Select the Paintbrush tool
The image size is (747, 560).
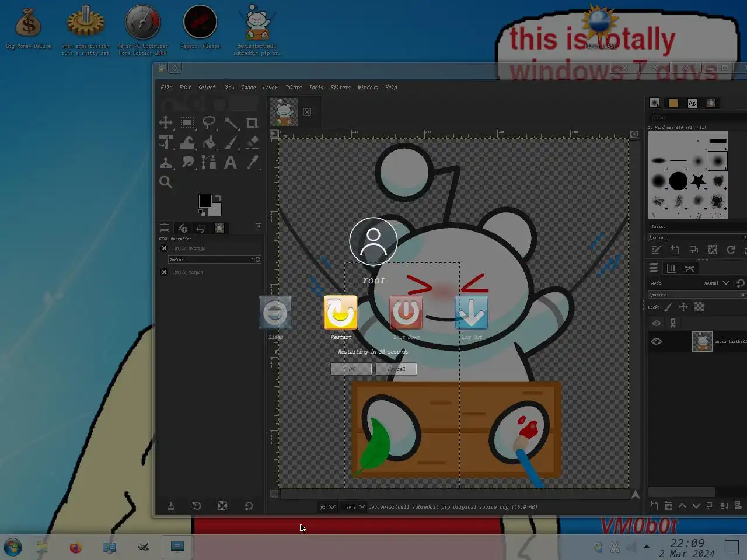point(231,143)
